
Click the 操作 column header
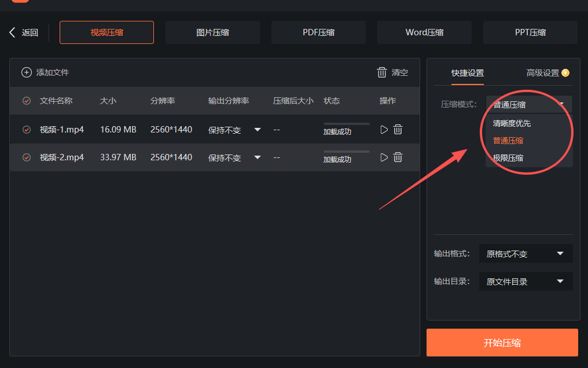pyautogui.click(x=388, y=101)
